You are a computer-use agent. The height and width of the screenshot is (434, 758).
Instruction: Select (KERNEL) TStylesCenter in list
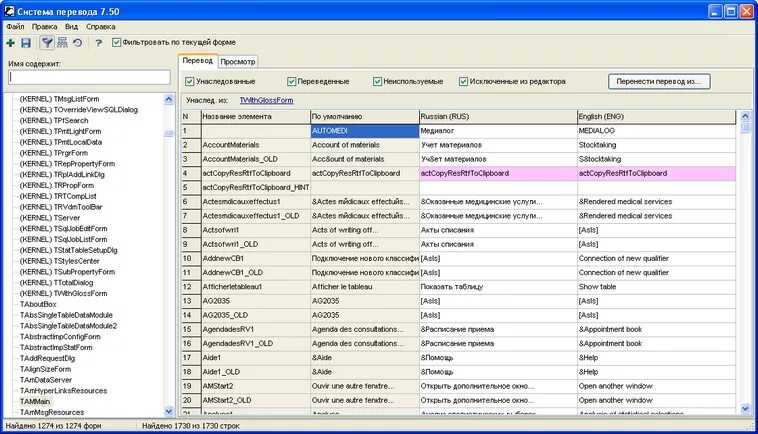(x=59, y=261)
